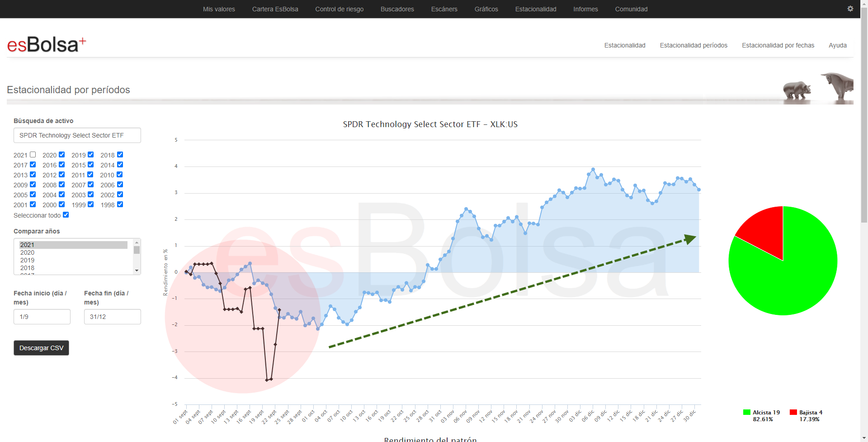
Task: Toggle the Bajista legend swatch
Action: click(x=793, y=412)
